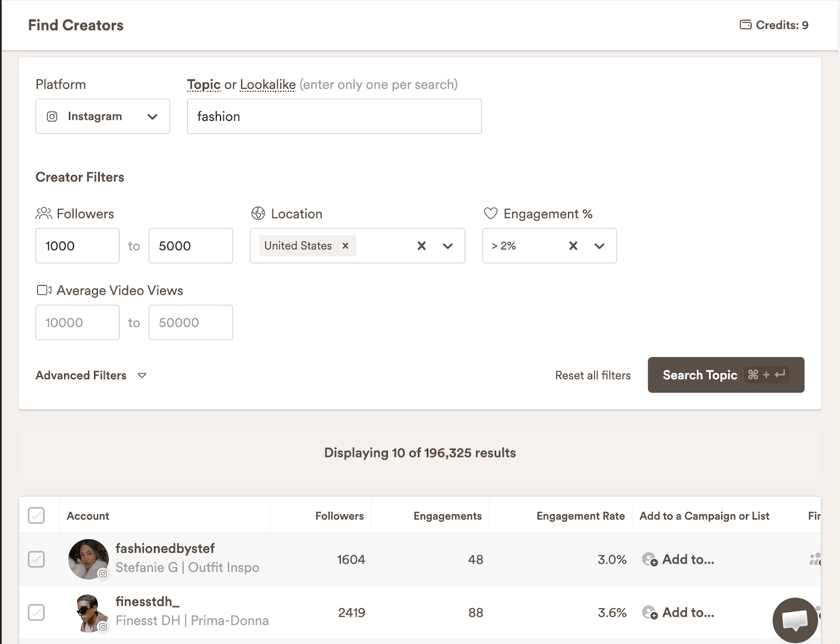Click the Credits wallet icon
The image size is (840, 644).
[x=745, y=25]
